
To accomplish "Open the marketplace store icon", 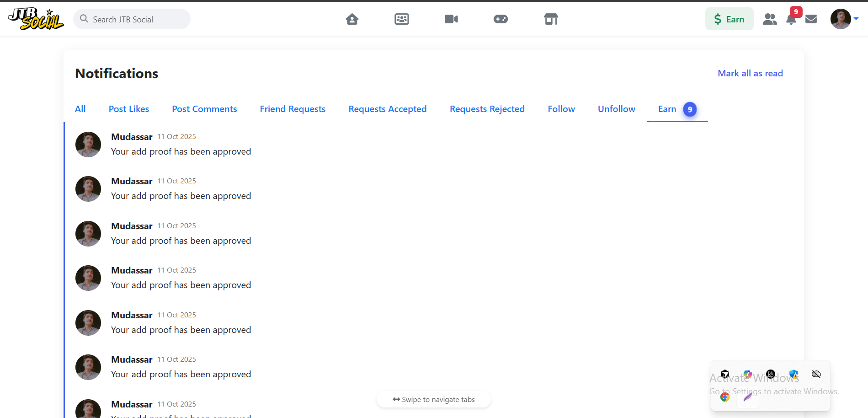I will point(551,19).
